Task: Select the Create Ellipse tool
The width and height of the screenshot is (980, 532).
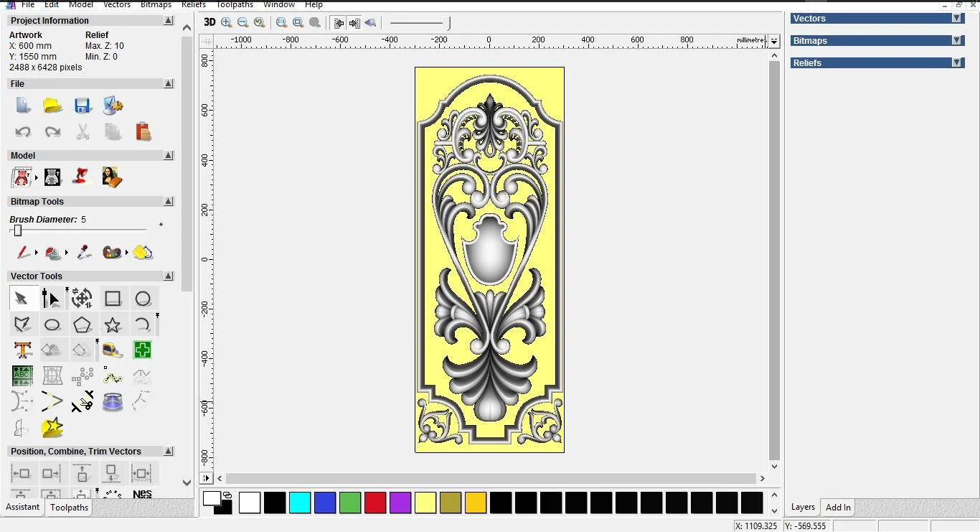Action: [x=52, y=325]
